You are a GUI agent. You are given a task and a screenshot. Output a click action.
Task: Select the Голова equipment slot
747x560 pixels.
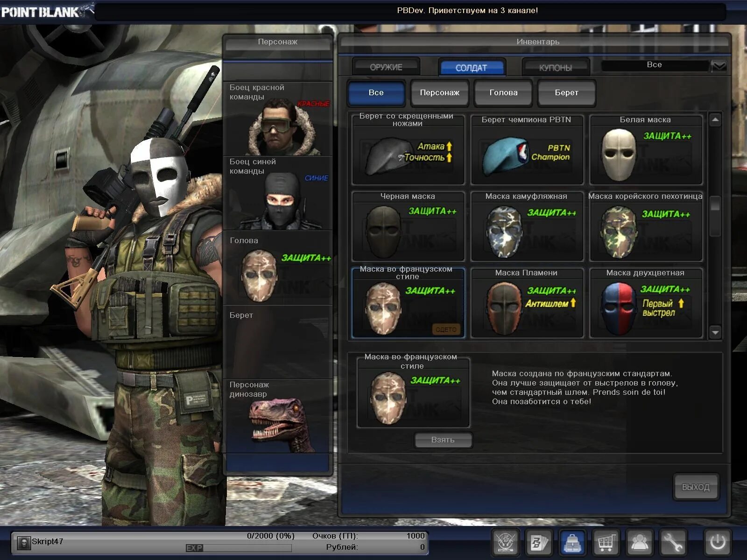278,268
